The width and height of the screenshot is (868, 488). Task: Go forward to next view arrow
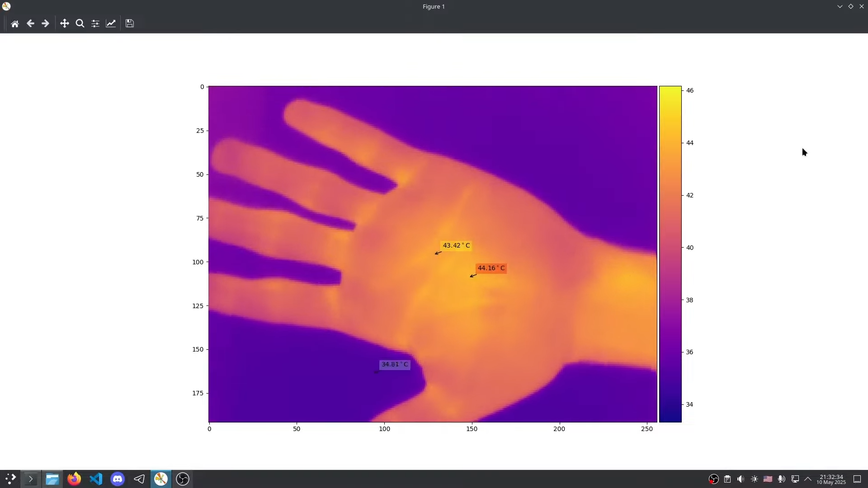[45, 23]
